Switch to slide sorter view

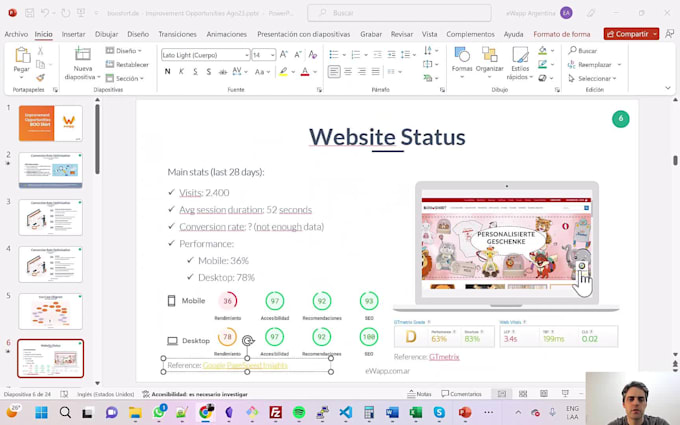point(523,393)
